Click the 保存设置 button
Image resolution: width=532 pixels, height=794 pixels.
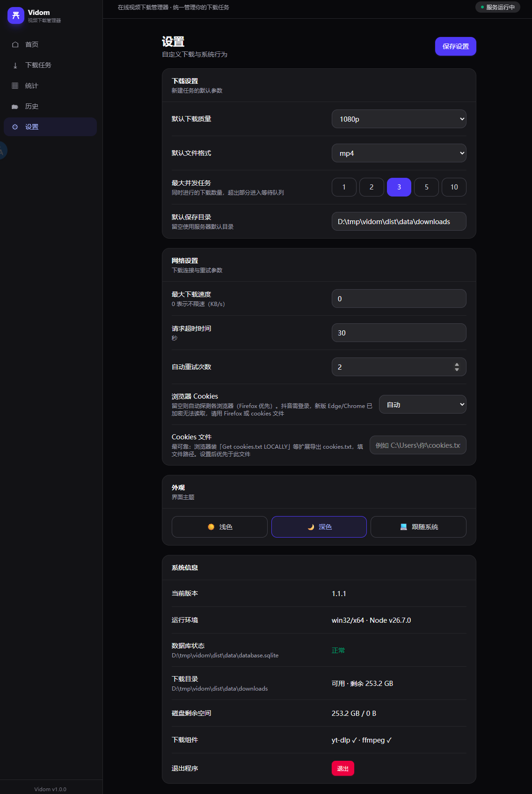(456, 46)
